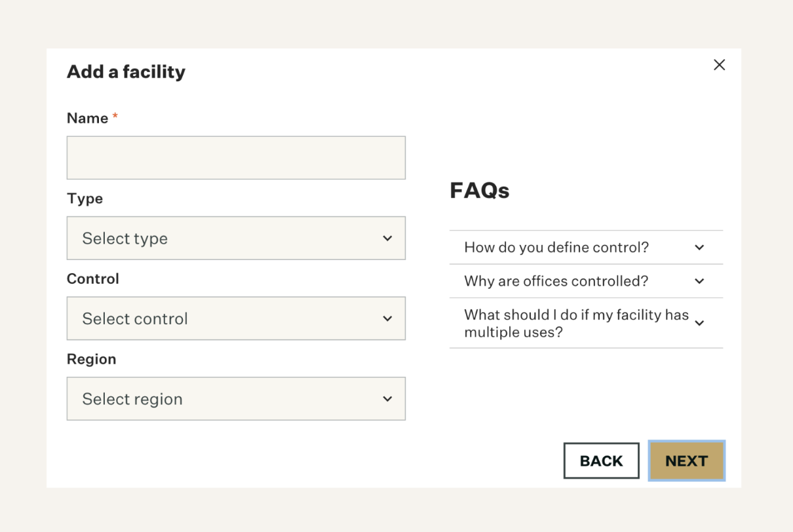
Task: Close the Add a facility dialog
Action: click(719, 65)
